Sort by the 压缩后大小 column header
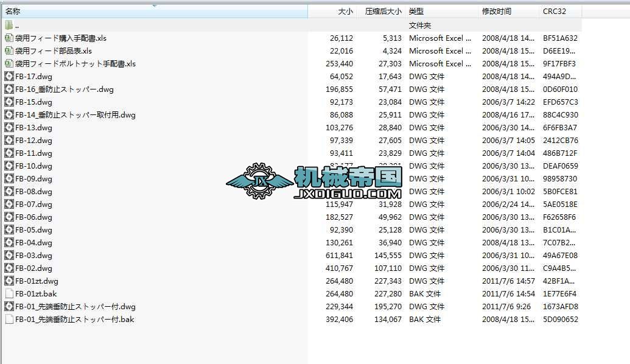Image resolution: width=630 pixels, height=364 pixels. tap(381, 11)
